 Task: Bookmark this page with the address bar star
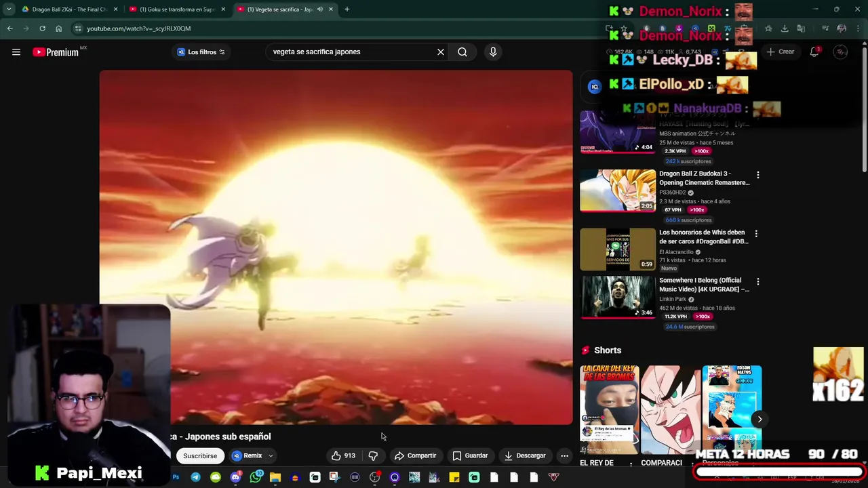click(624, 28)
